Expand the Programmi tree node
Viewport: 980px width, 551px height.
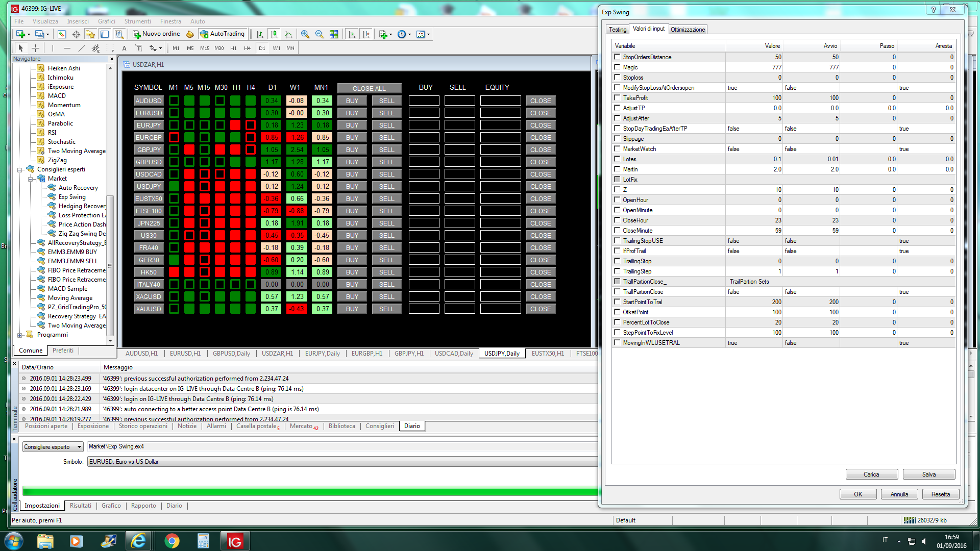click(20, 335)
